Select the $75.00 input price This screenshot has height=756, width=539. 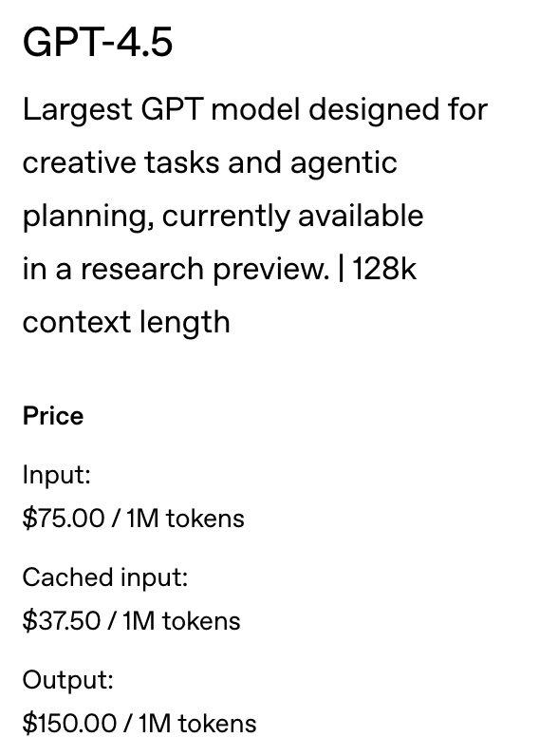63,519
